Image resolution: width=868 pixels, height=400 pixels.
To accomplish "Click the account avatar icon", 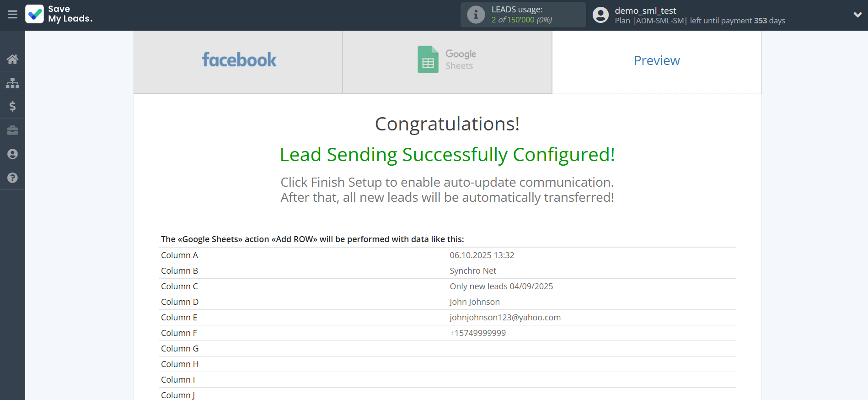I will (x=600, y=15).
